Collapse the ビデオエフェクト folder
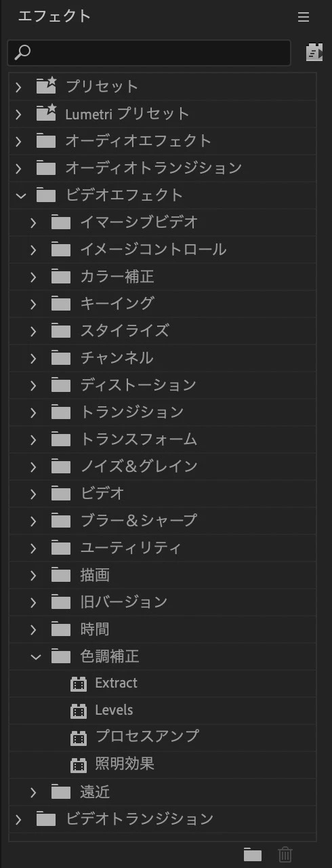This screenshot has width=332, height=868. 20,195
